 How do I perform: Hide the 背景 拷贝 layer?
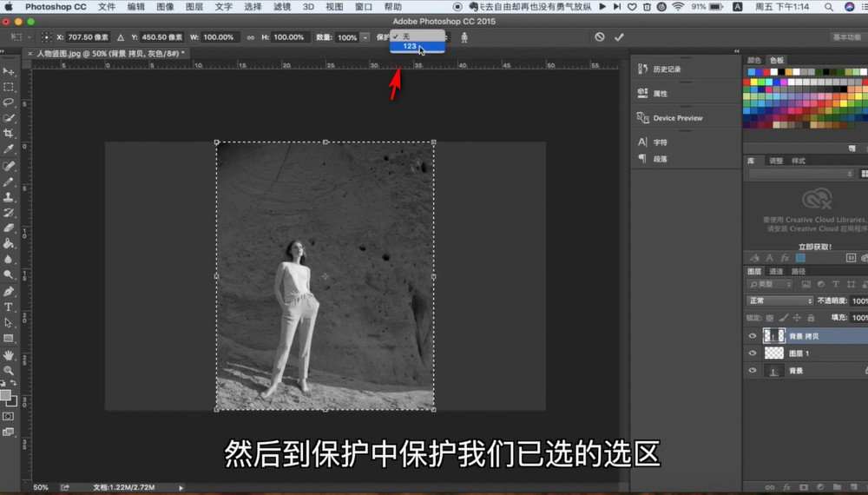753,336
